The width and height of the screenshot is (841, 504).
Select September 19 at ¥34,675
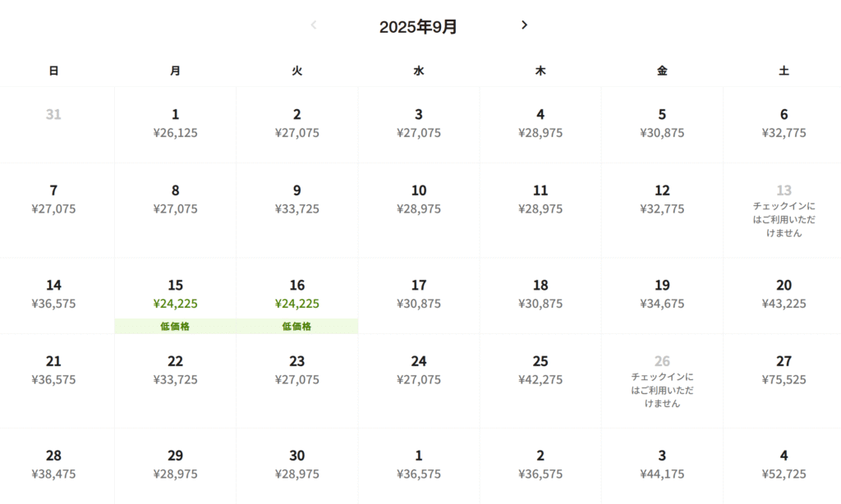click(x=663, y=296)
